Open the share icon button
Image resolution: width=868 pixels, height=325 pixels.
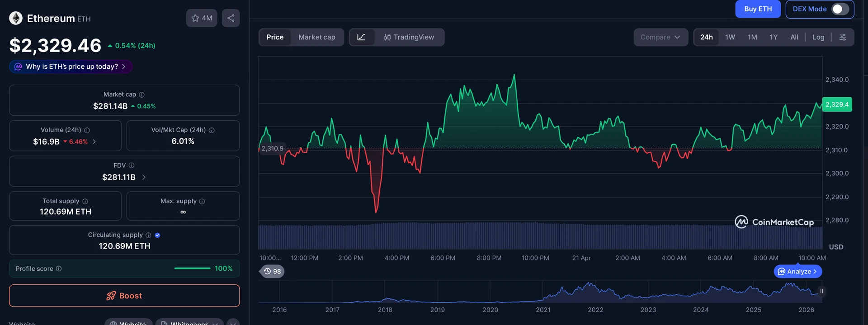point(231,18)
